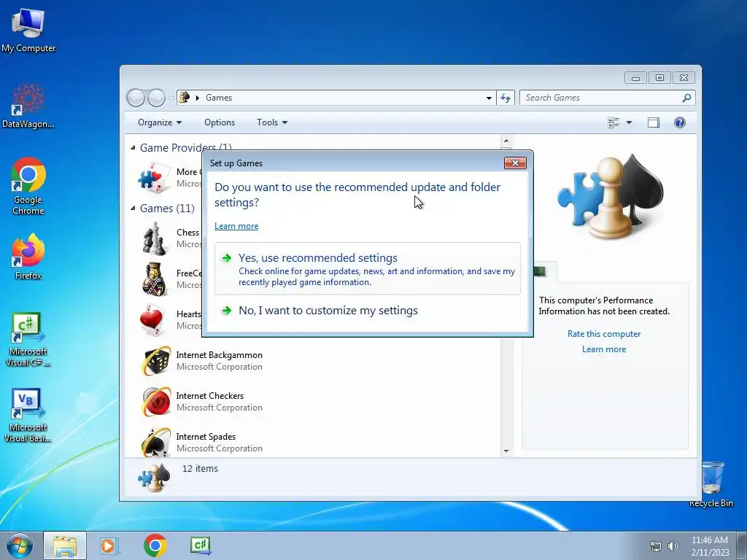
Task: Click the Games window forward button
Action: point(156,98)
